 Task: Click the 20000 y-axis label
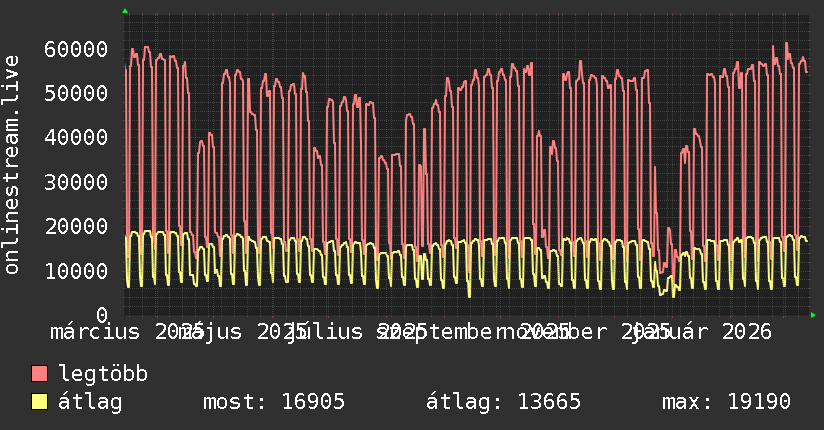pyautogui.click(x=76, y=227)
